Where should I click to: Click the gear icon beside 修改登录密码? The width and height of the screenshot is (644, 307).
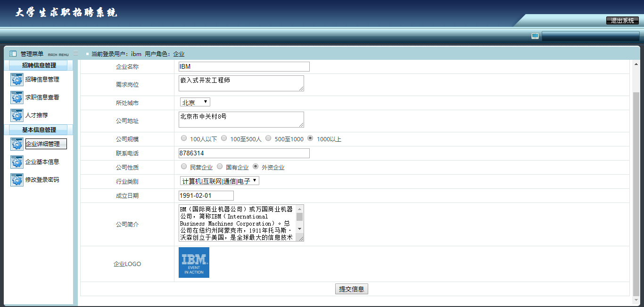tap(17, 180)
